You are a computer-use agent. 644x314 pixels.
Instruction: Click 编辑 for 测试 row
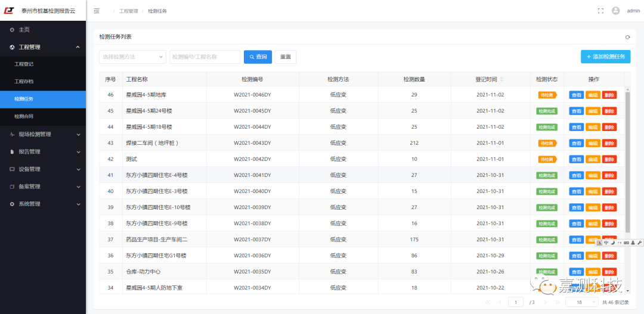(593, 159)
